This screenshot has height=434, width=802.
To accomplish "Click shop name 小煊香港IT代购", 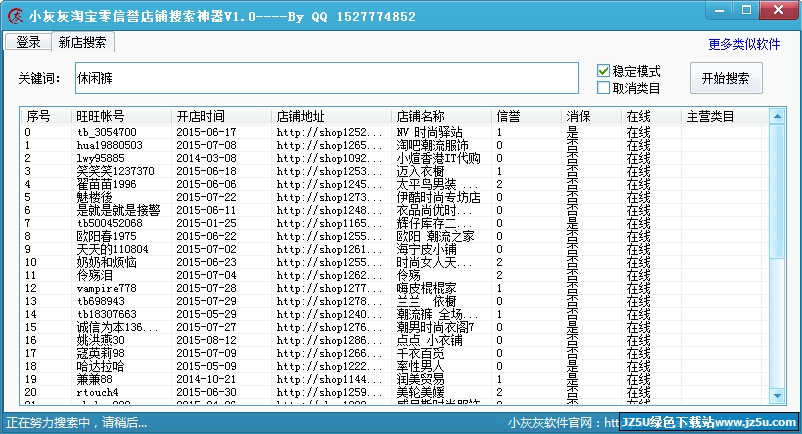I will click(x=438, y=158).
